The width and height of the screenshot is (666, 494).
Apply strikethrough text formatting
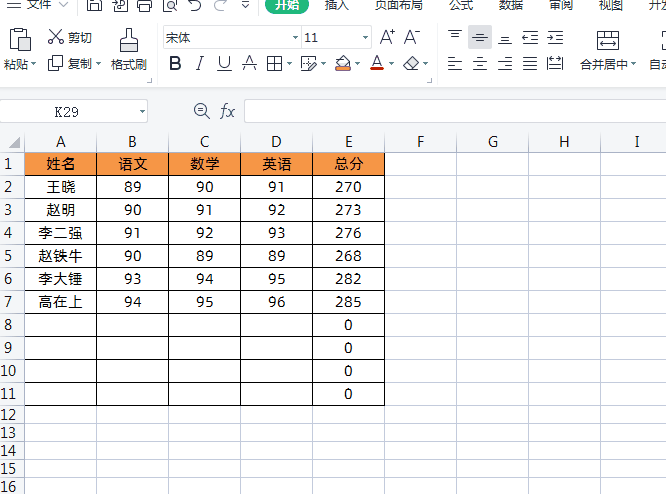tap(249, 64)
